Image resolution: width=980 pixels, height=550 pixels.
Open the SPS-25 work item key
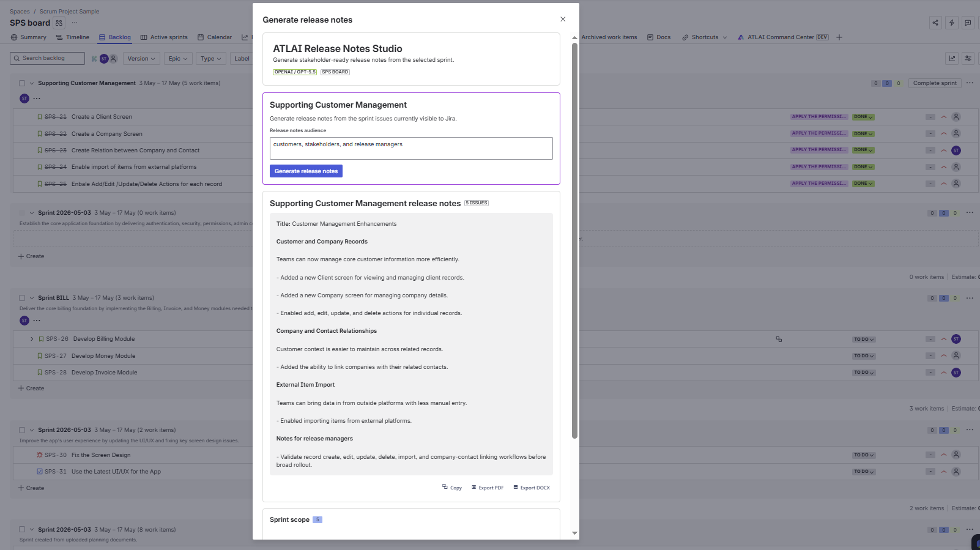click(x=55, y=184)
